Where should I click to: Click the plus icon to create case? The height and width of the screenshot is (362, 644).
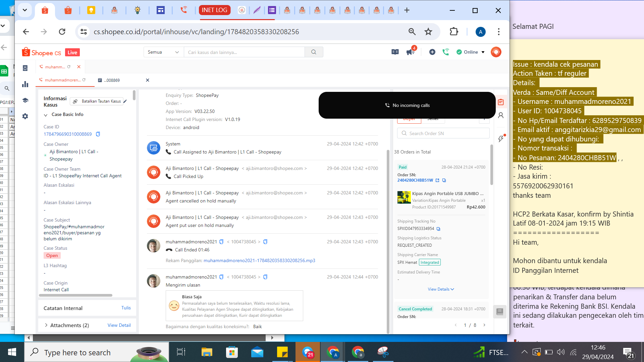[432, 52]
